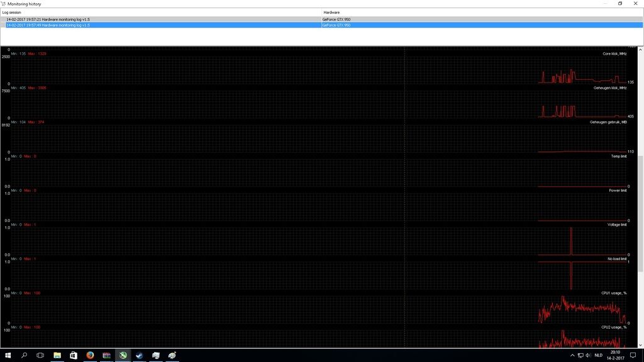The height and width of the screenshot is (362, 644).
Task: Click the Windows Start button
Action: [x=8, y=355]
